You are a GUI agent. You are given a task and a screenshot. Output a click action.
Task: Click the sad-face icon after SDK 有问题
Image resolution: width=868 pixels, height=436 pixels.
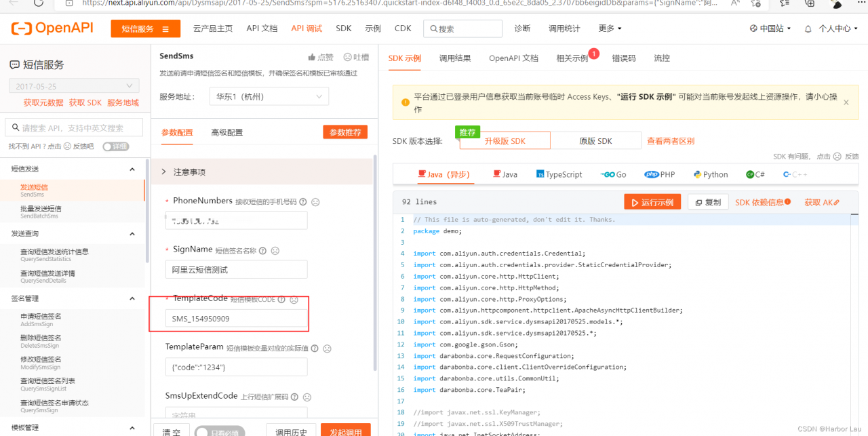point(838,156)
